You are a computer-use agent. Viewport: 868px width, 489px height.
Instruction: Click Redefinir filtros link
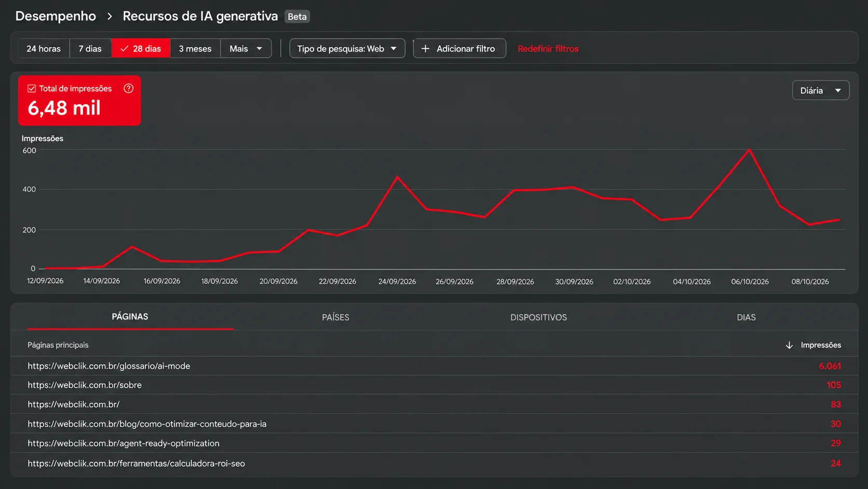tap(548, 48)
